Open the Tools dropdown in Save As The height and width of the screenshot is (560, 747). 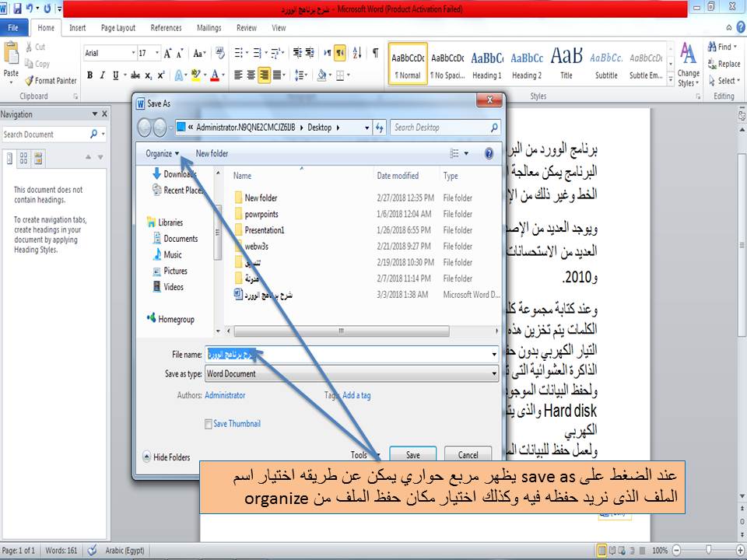pos(365,455)
